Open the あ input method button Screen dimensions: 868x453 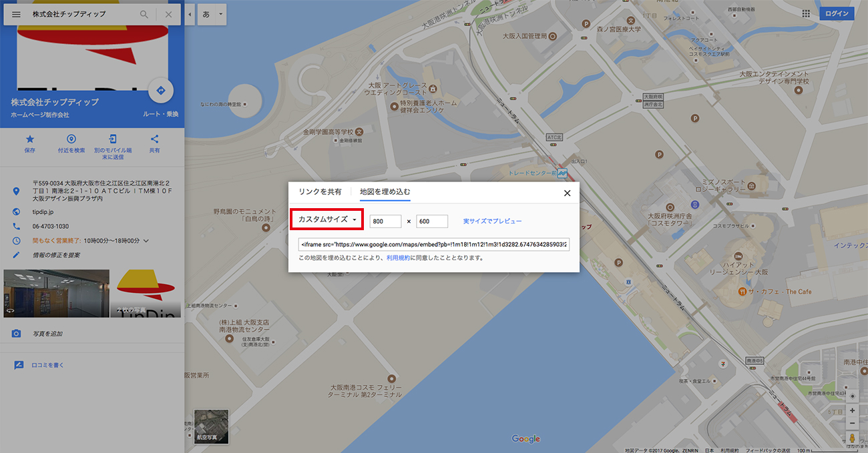pyautogui.click(x=206, y=14)
